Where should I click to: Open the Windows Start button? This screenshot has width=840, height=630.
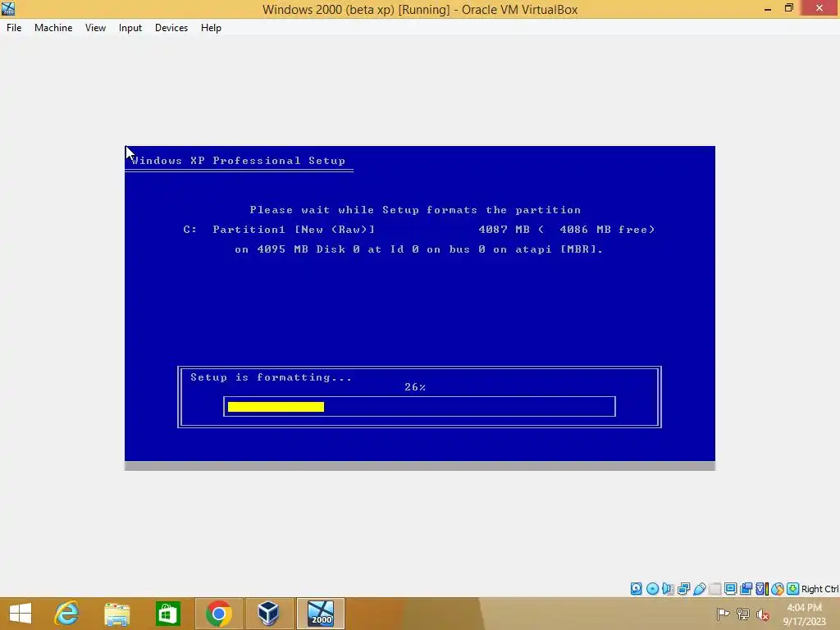pos(21,614)
